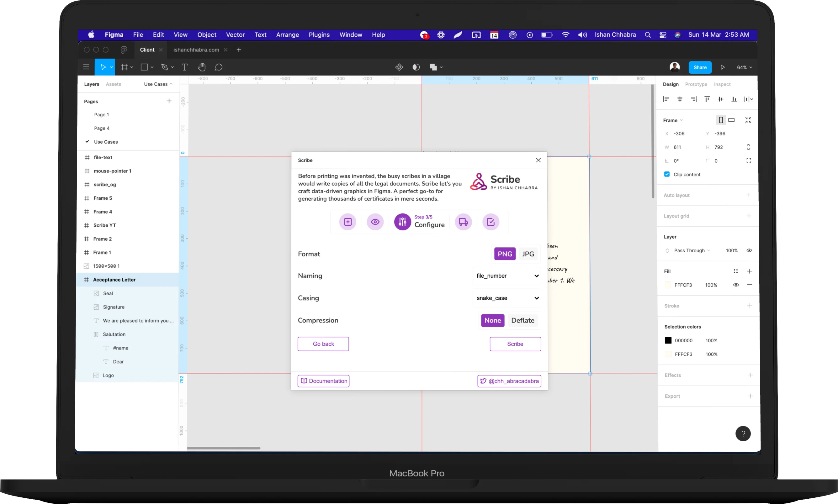Align left in Design panel
Screen dimensions: 838x504
[x=666, y=99]
